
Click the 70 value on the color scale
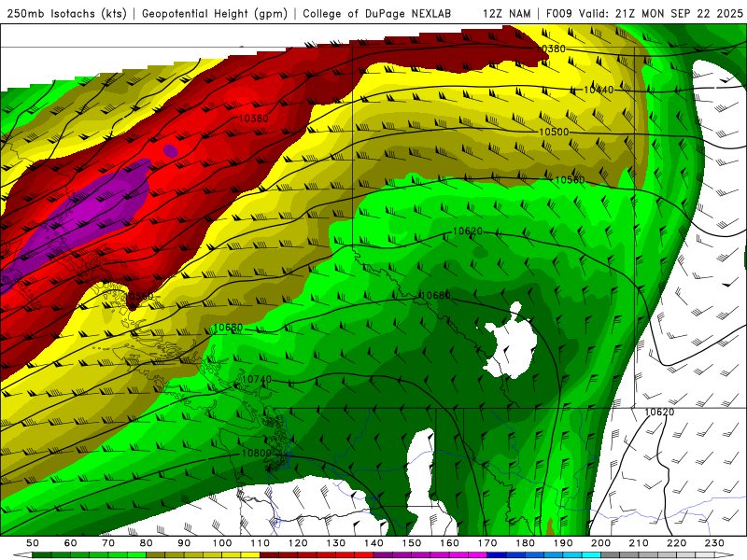point(108,543)
